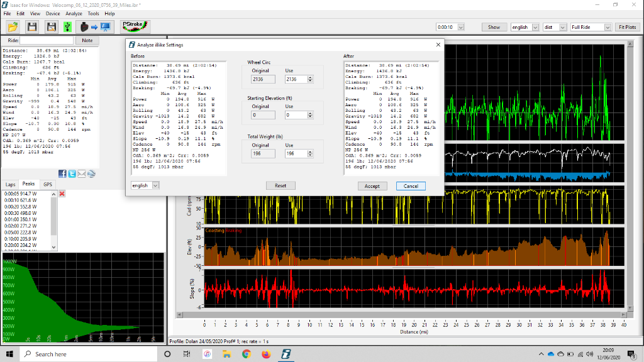Click the Reset button in the dialog

click(280, 186)
